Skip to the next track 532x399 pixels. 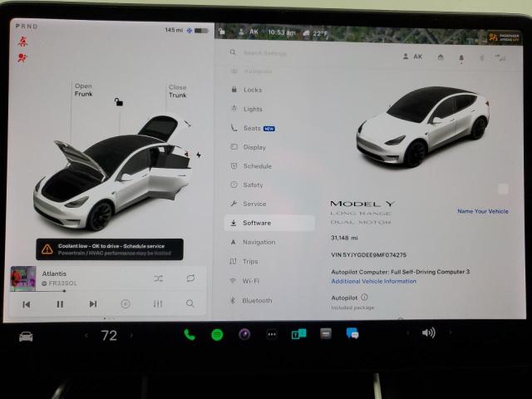pos(93,303)
